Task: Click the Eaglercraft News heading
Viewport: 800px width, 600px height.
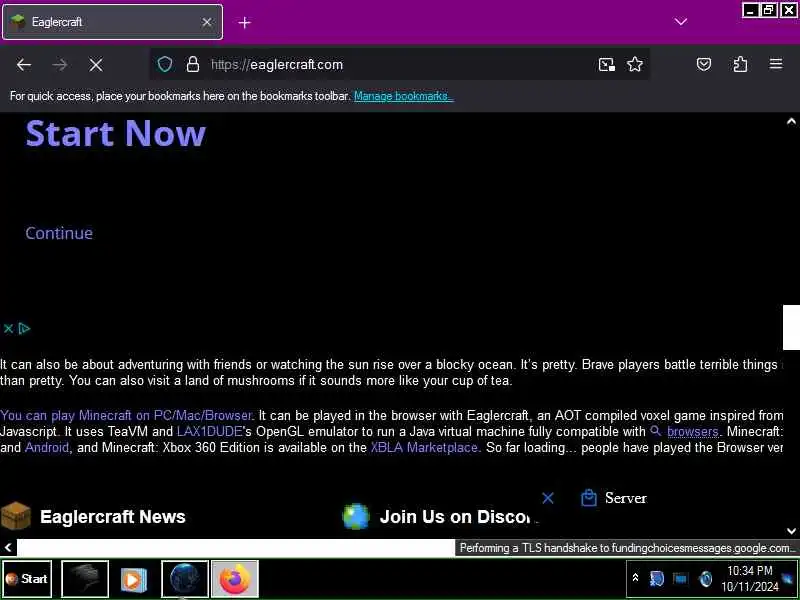Action: point(113,517)
